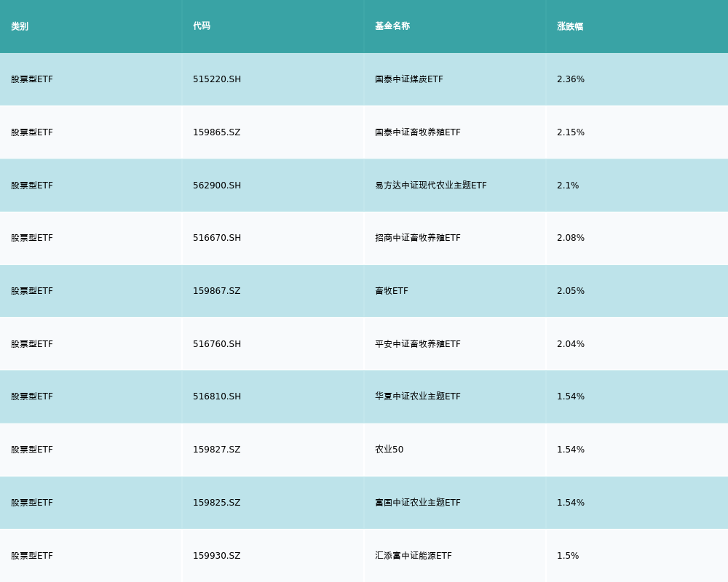Click 股票型ETF in the 畜牧ETF row
The height and width of the screenshot is (582, 728).
coord(32,291)
